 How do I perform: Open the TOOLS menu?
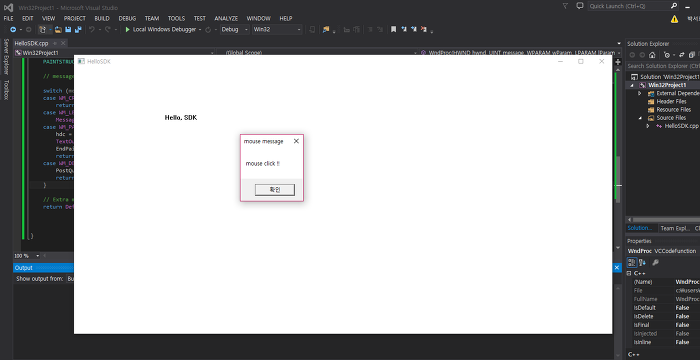click(x=176, y=18)
